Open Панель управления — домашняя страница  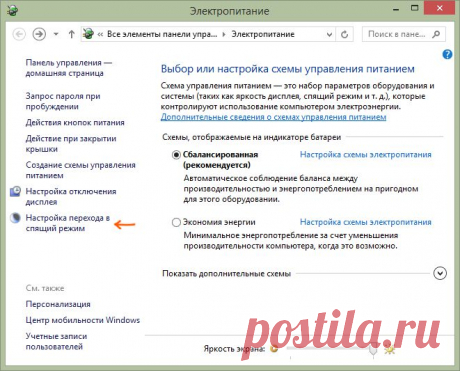pyautogui.click(x=68, y=68)
